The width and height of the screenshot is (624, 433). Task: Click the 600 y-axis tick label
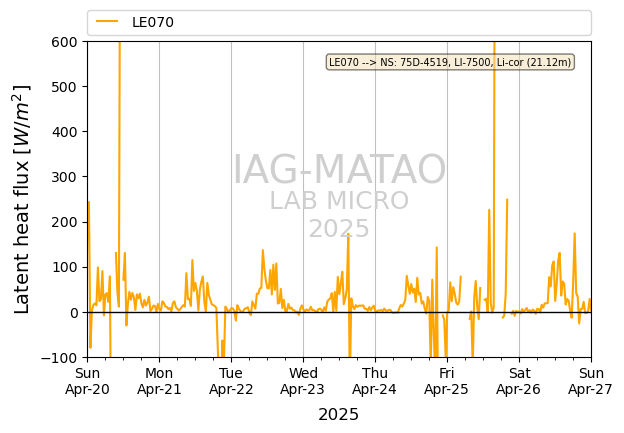(64, 42)
